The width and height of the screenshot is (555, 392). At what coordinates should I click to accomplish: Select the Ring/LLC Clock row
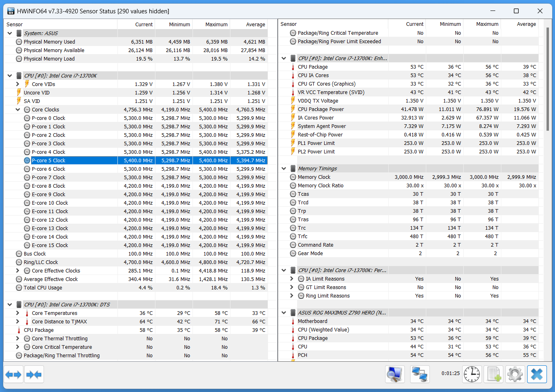136,262
